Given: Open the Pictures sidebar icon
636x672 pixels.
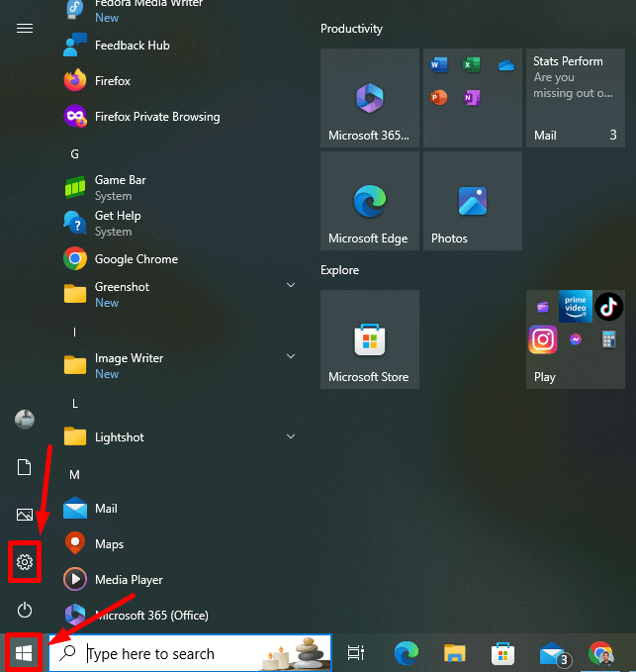Looking at the screenshot, I should [x=25, y=515].
